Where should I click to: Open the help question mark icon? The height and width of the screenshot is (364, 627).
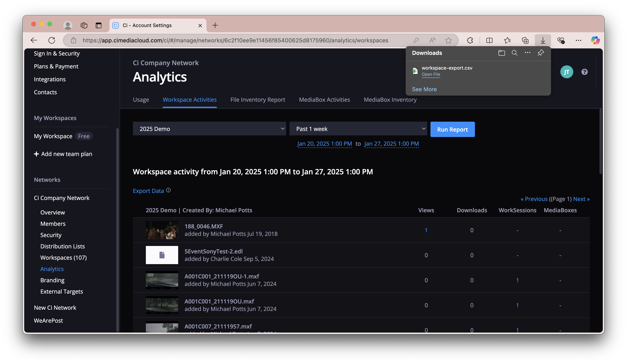(584, 72)
